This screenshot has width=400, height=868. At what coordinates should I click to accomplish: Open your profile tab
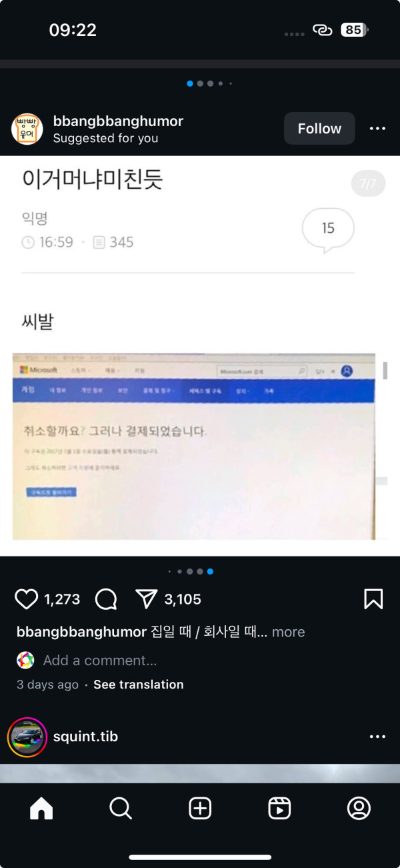[359, 809]
